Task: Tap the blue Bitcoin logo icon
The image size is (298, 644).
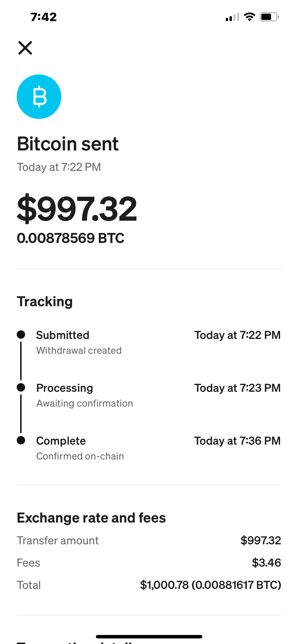Action: click(39, 96)
